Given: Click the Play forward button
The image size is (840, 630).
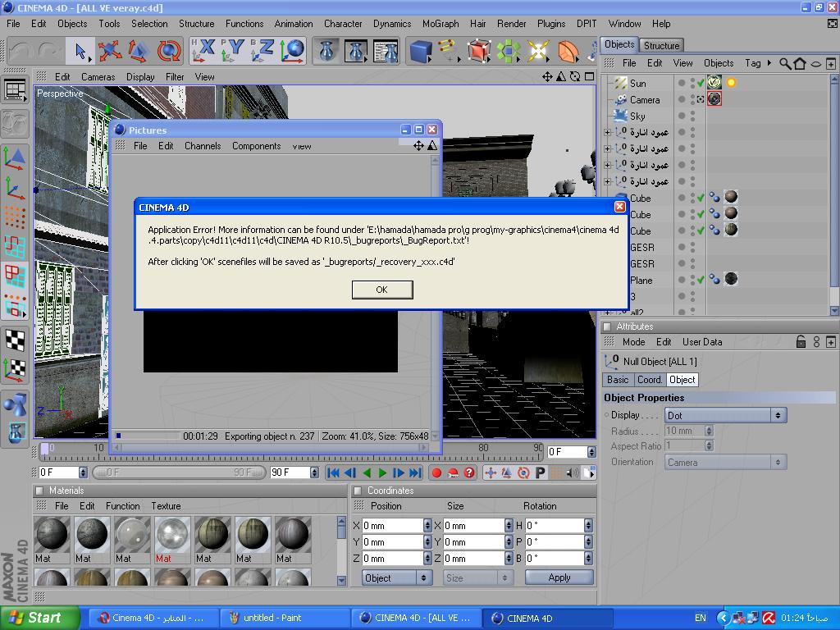Looking at the screenshot, I should (382, 472).
